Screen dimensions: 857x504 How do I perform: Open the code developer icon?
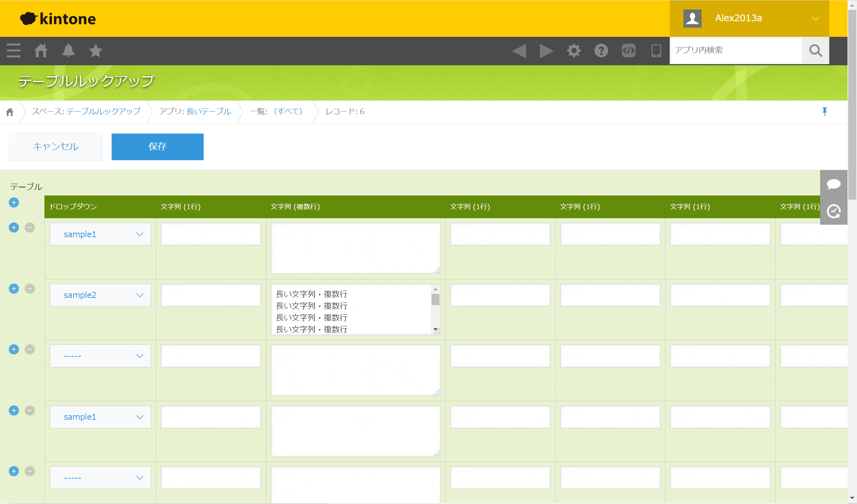[x=628, y=50]
